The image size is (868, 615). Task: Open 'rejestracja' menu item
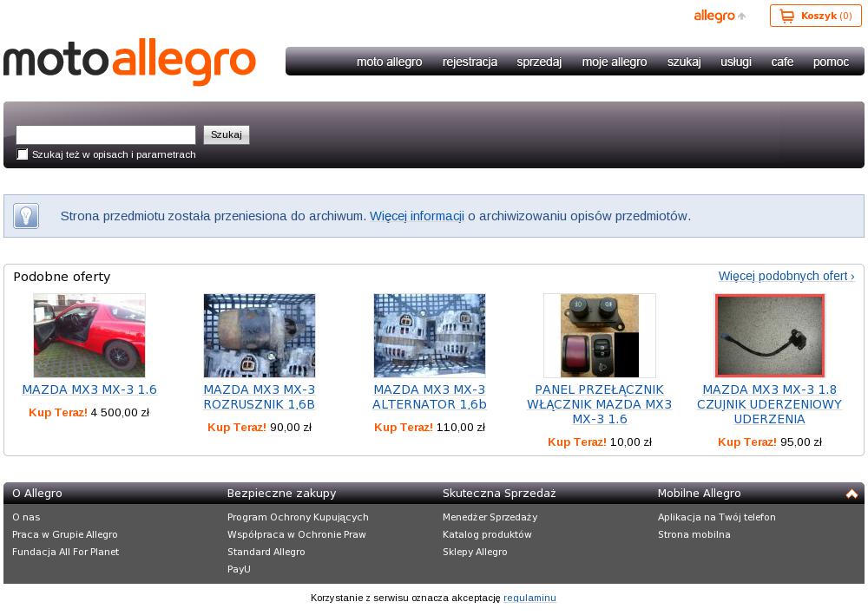tap(470, 62)
